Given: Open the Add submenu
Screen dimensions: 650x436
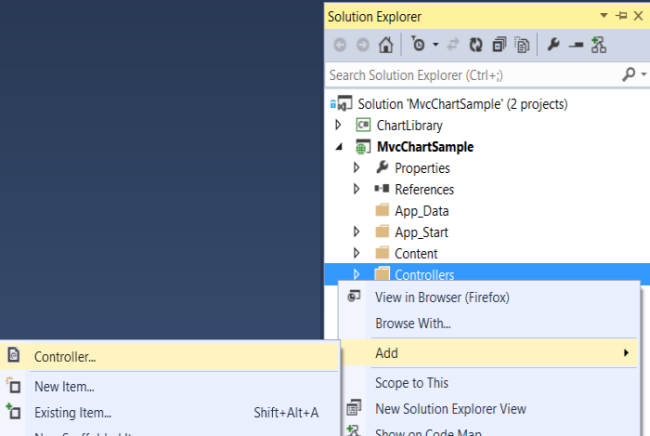Looking at the screenshot, I should tap(489, 353).
